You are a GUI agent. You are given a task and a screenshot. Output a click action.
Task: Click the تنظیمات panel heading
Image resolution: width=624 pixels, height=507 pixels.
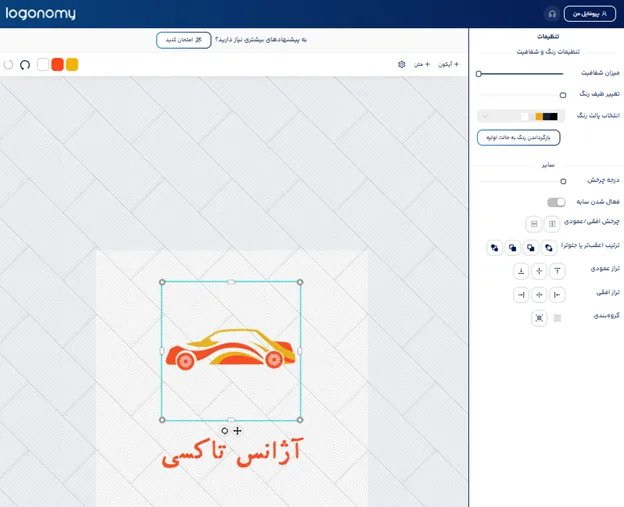click(548, 37)
